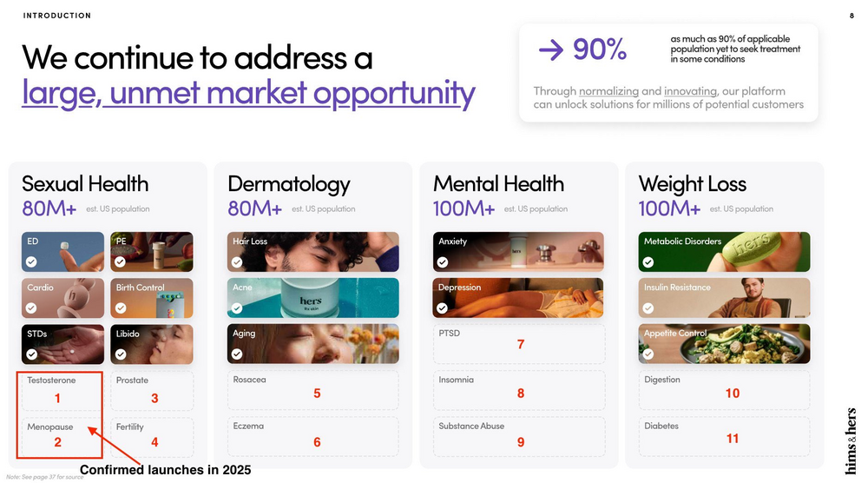Select the Acne product image tile
868x483 pixels.
point(313,297)
